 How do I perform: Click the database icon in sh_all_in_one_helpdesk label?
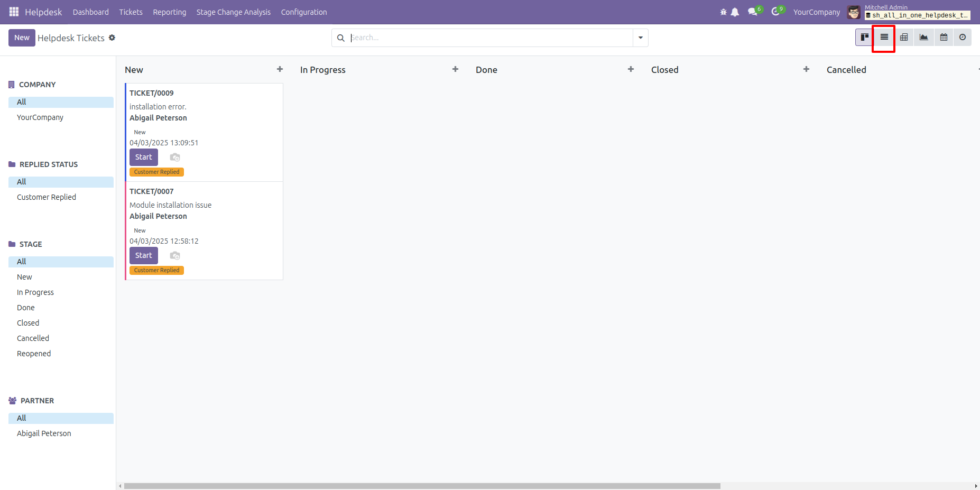[x=868, y=15]
